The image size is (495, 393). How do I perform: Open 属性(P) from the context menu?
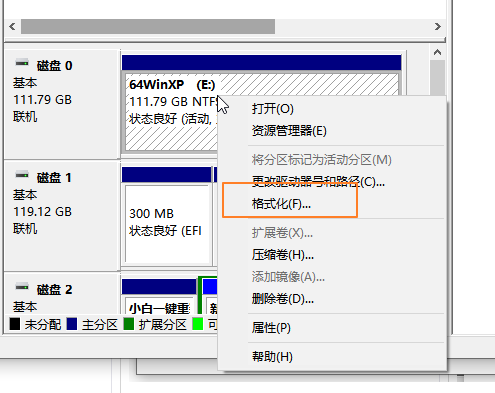[271, 328]
